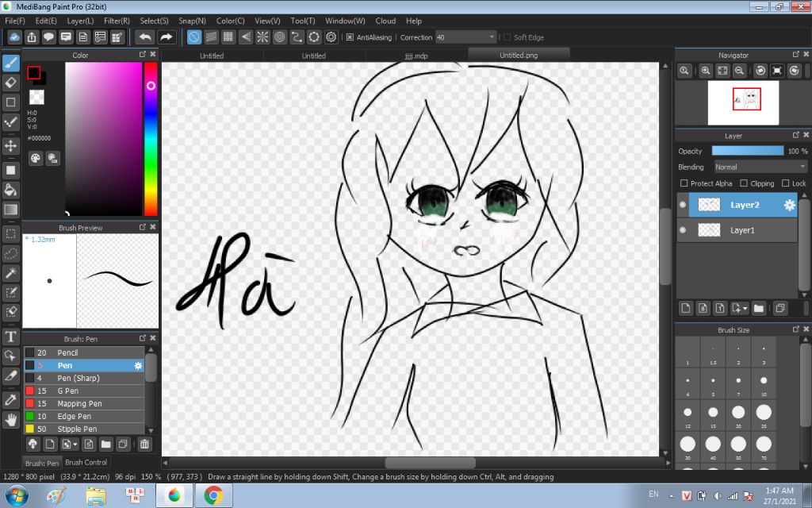Switch to Untitled.png tab
Image resolution: width=812 pixels, height=508 pixels.
[519, 55]
